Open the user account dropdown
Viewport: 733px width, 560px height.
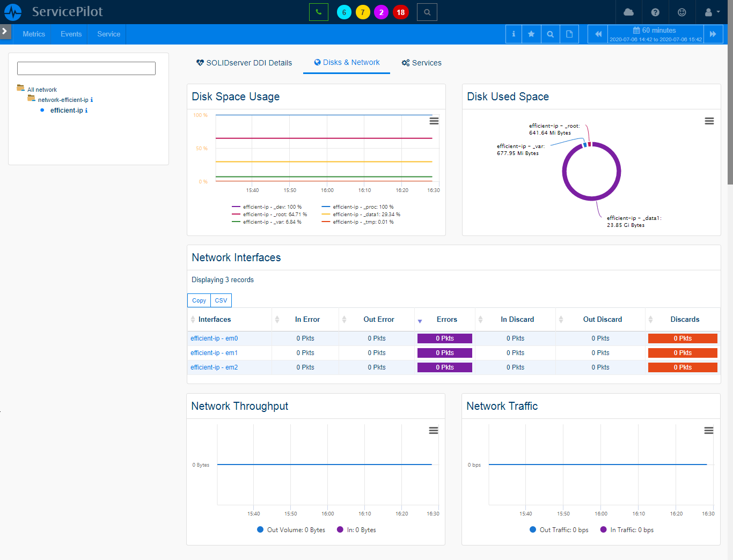[x=712, y=12]
